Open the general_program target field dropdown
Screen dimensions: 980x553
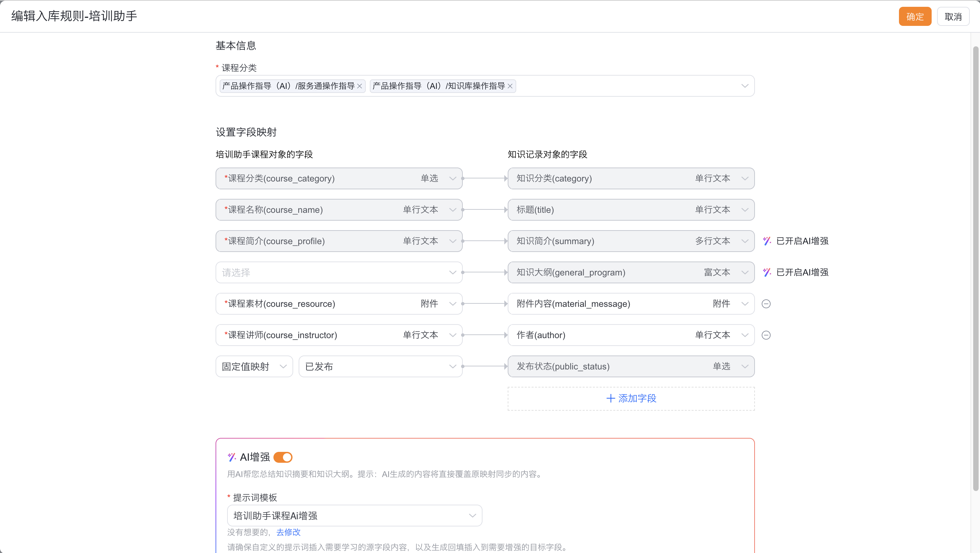tap(631, 272)
